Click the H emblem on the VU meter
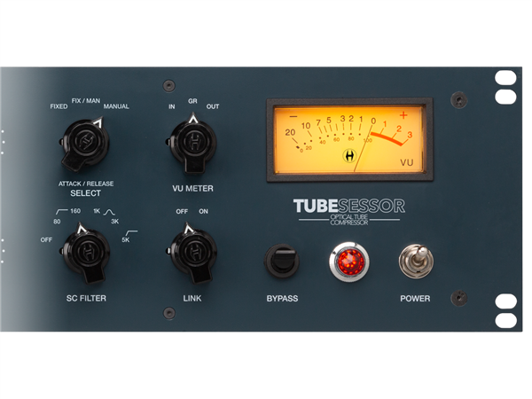 click(x=348, y=156)
